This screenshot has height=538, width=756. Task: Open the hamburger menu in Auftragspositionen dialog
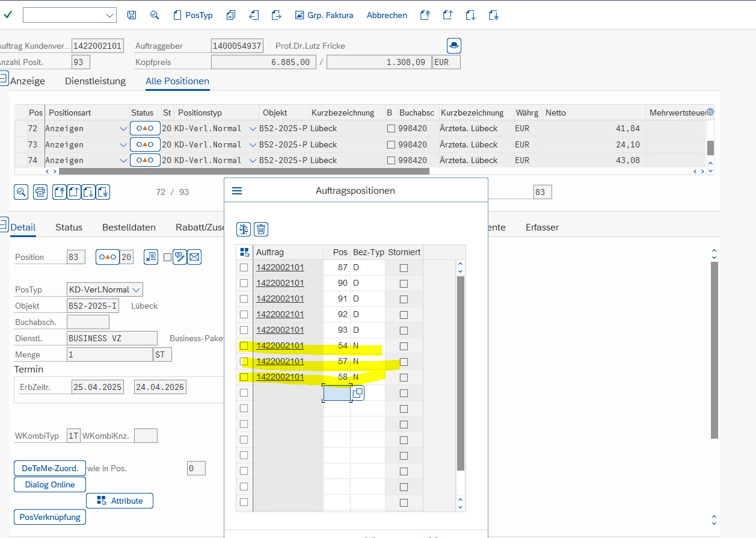(237, 191)
